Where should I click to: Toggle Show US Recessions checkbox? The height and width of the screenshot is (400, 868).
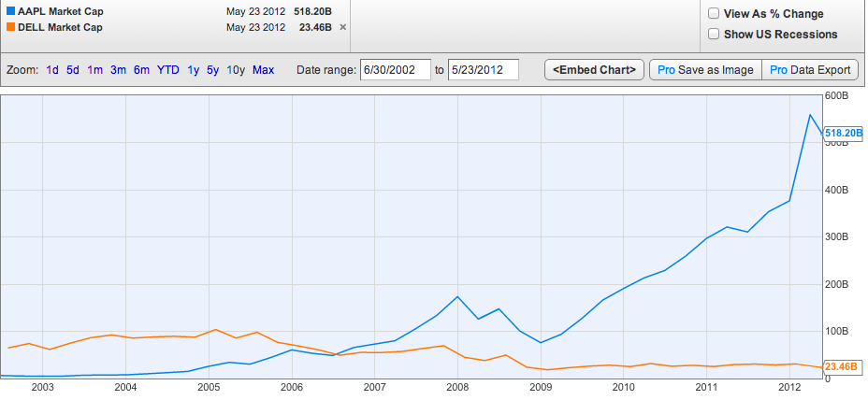[x=714, y=35]
